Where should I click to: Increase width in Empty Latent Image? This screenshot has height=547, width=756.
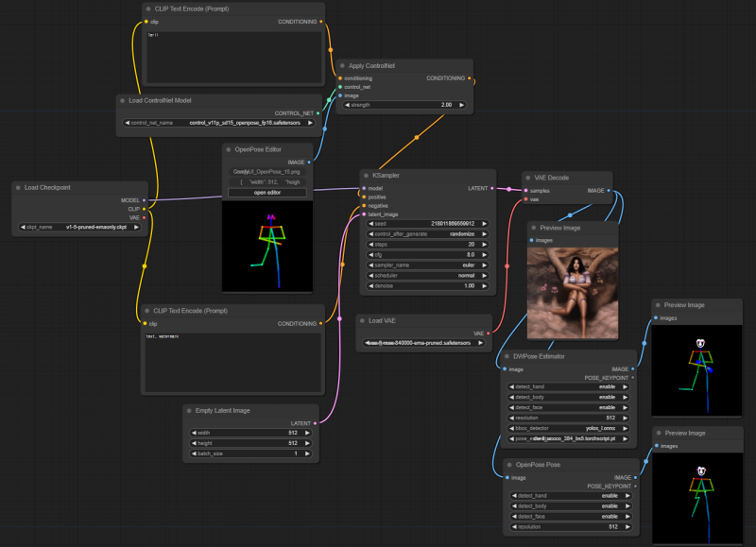[x=308, y=433]
